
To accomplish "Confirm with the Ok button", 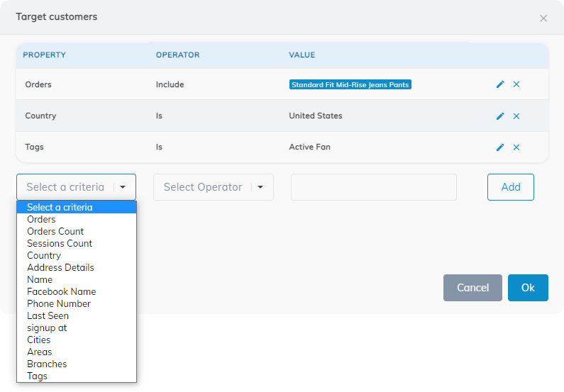I will (x=528, y=288).
